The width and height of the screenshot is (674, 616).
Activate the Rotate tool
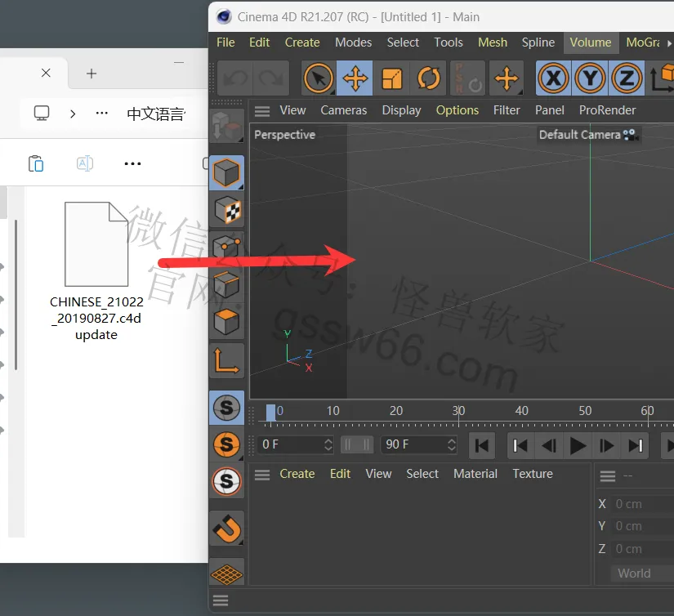coord(429,78)
